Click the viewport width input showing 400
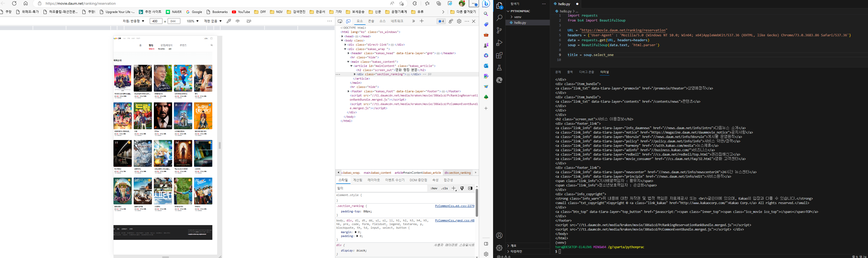Image resolution: width=868 pixels, height=258 pixels. pos(155,21)
